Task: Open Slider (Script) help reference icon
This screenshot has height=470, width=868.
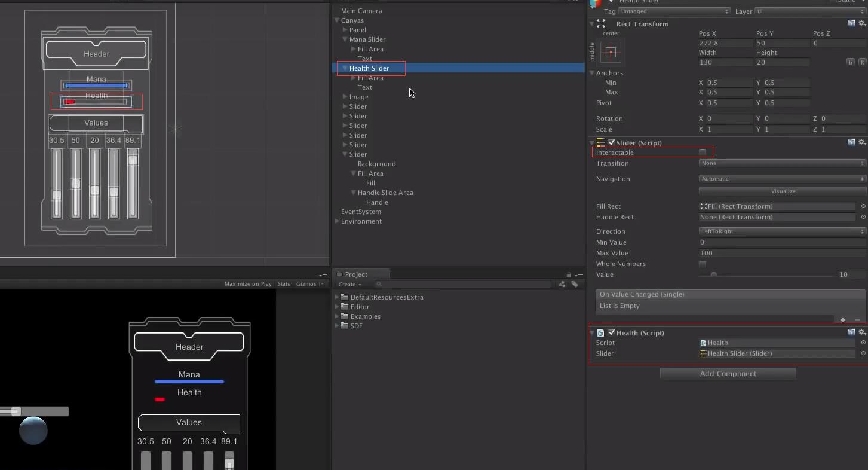Action: (852, 142)
